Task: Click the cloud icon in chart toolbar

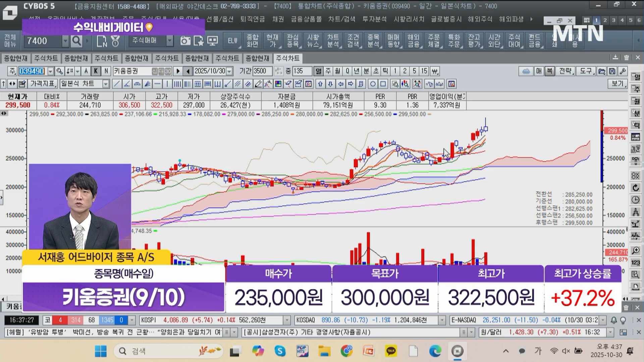Action: (526, 71)
